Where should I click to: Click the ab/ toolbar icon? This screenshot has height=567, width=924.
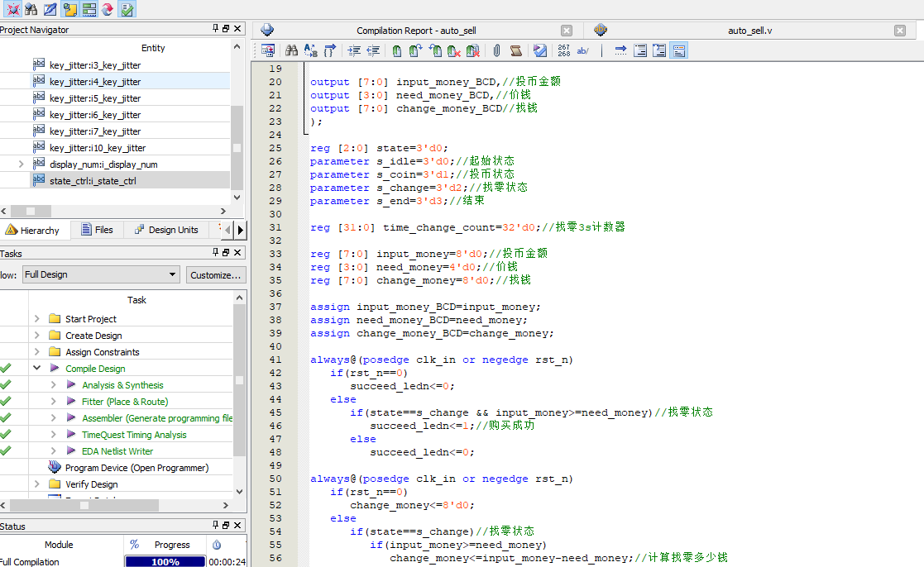(582, 50)
